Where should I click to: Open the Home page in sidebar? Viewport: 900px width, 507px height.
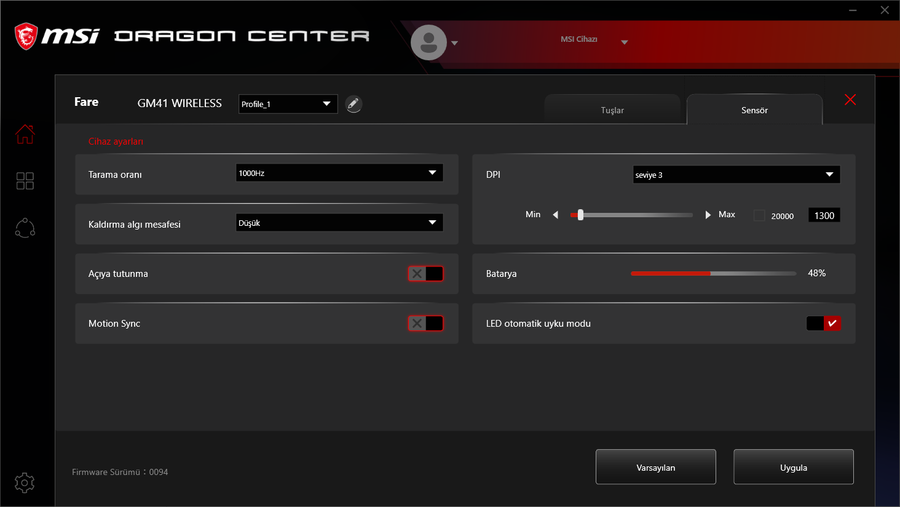[x=25, y=134]
